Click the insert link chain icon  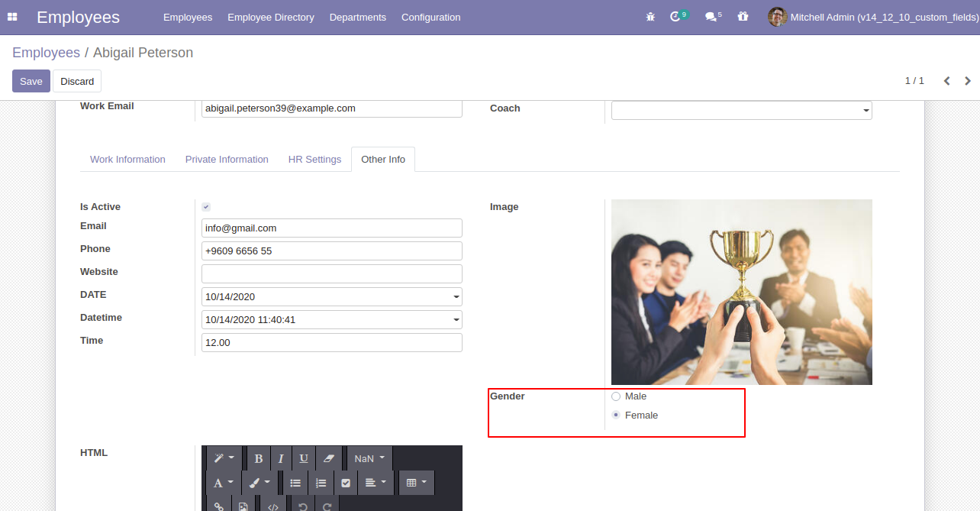pos(219,505)
